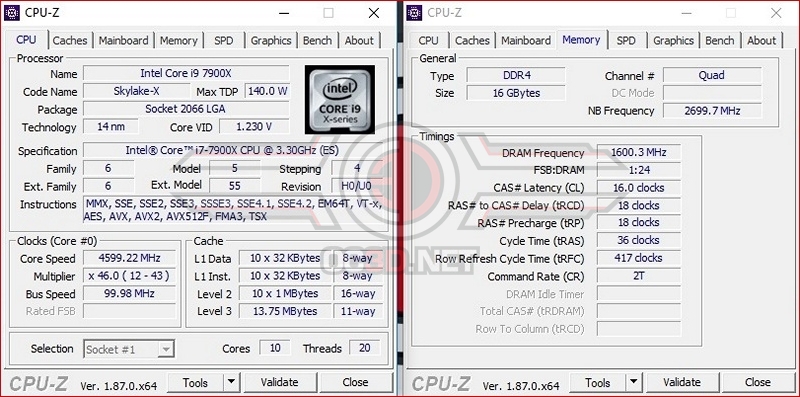Switch to CPU tab in right window
Viewport: 800px width, 397px height.
(428, 40)
